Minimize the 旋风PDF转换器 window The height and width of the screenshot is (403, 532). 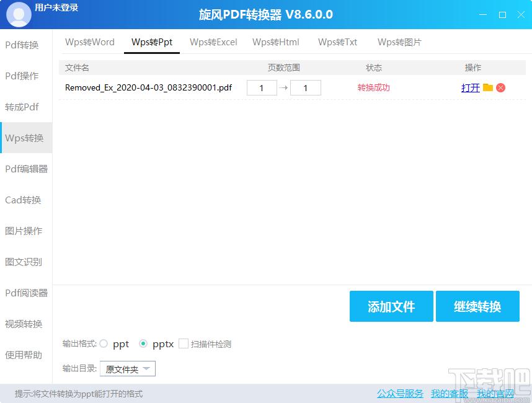pyautogui.click(x=483, y=15)
